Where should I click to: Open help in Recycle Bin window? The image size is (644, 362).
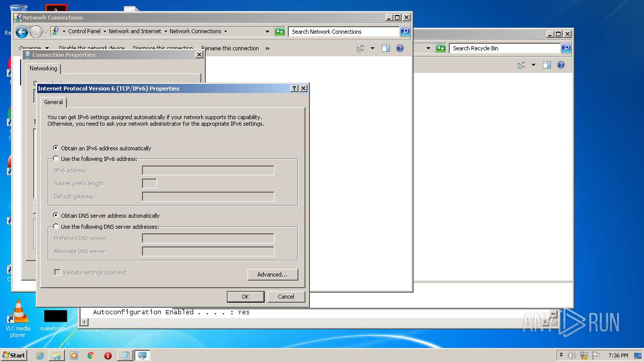[x=561, y=65]
